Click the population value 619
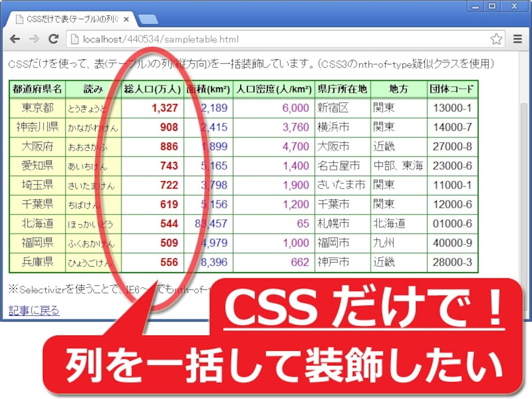This screenshot has height=399, width=532. [169, 204]
